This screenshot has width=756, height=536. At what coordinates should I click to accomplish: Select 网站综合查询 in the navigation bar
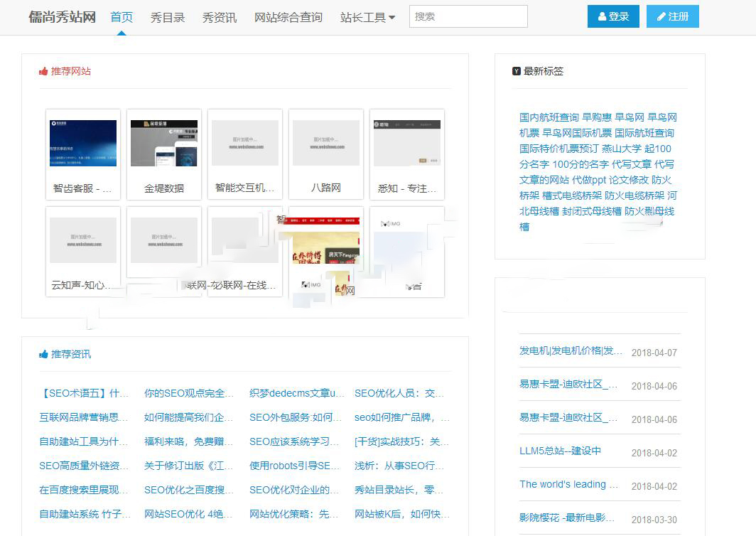[x=288, y=17]
